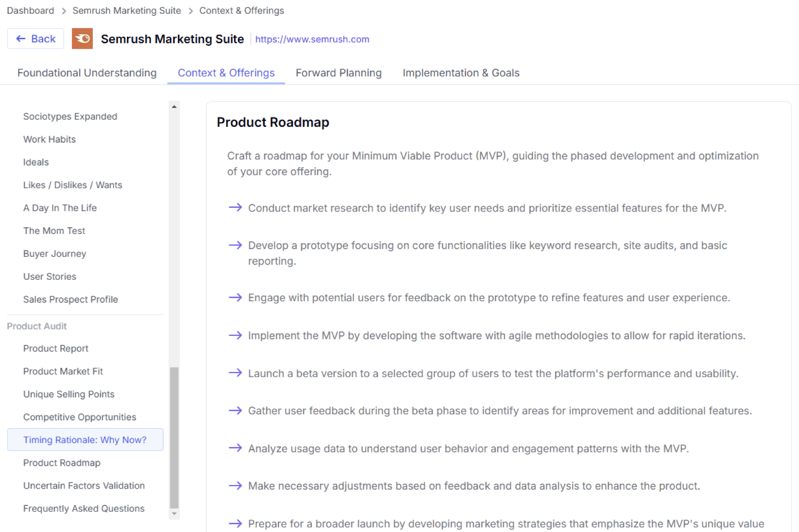This screenshot has width=799, height=532.
Task: Click the Semrush logo icon
Action: click(x=82, y=39)
